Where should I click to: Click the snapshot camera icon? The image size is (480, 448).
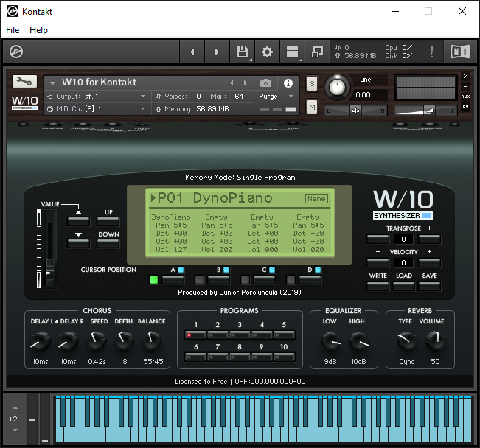(265, 83)
